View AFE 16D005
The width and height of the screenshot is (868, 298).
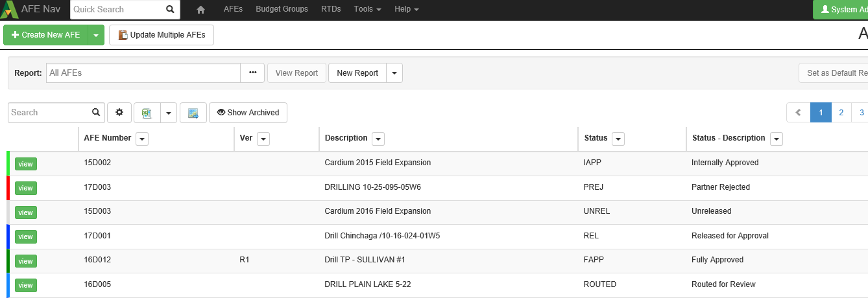click(x=25, y=285)
